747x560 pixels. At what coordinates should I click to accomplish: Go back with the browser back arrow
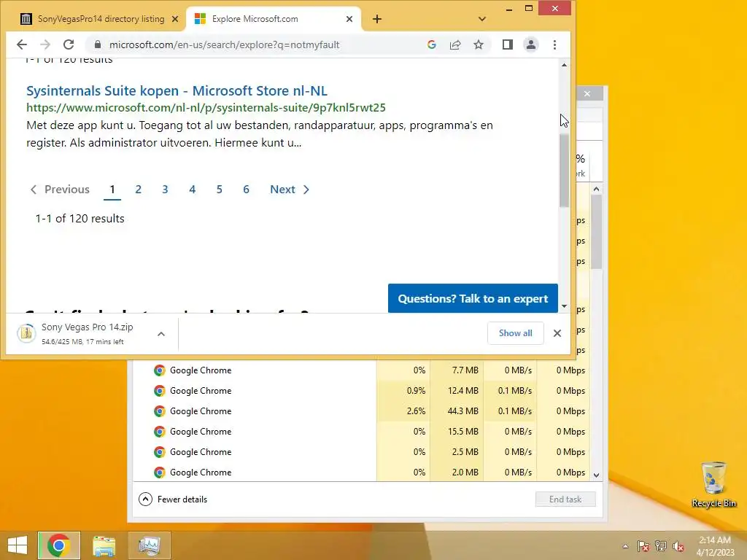[22, 44]
